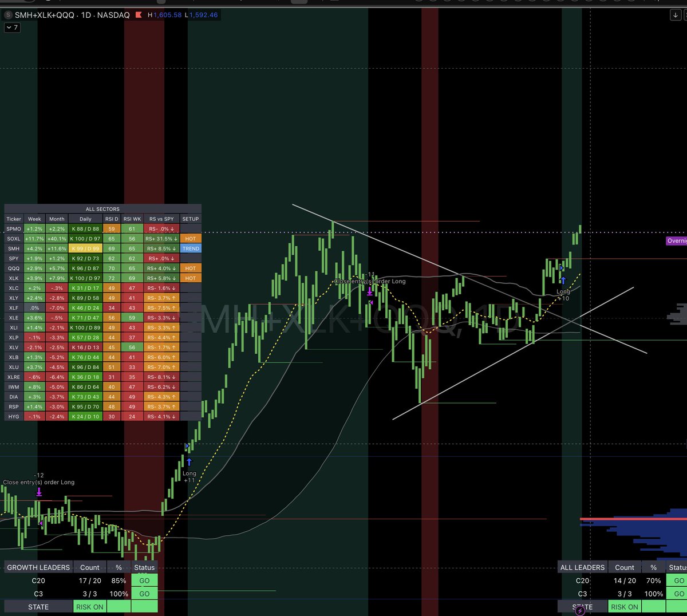Image resolution: width=687 pixels, height=616 pixels.
Task: Click the S symbol logo beside SMH+XLK+QQQ
Action: point(9,15)
